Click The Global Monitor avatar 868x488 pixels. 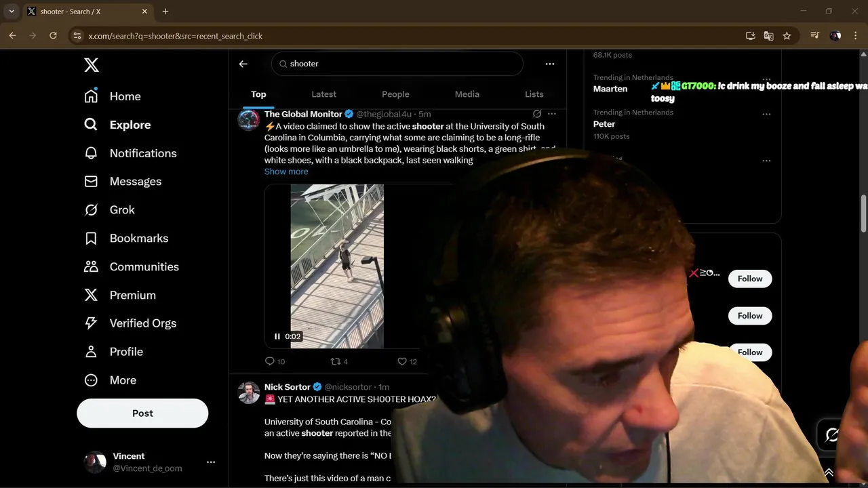coord(248,120)
